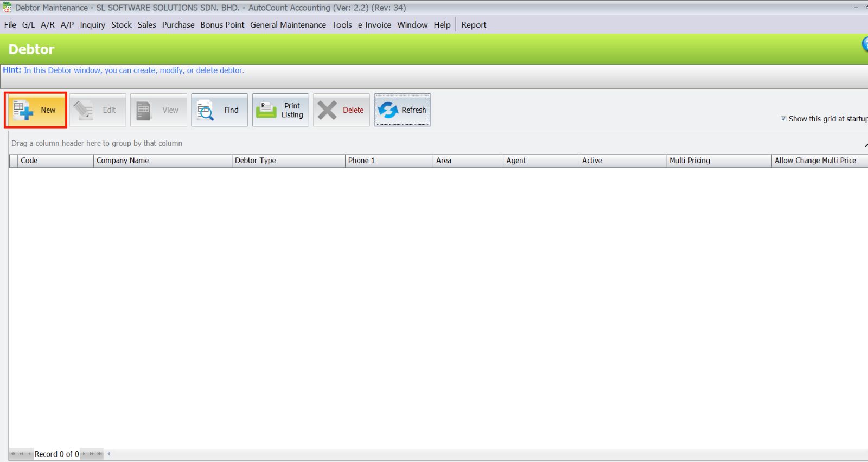This screenshot has width=868, height=462.
Task: Refresh the debtor grid
Action: click(x=403, y=110)
